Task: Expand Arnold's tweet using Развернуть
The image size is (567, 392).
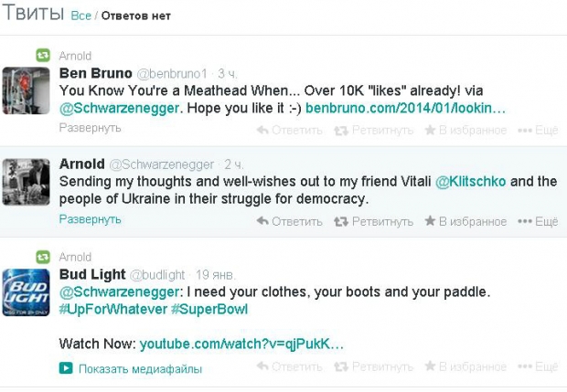Action: (90, 219)
